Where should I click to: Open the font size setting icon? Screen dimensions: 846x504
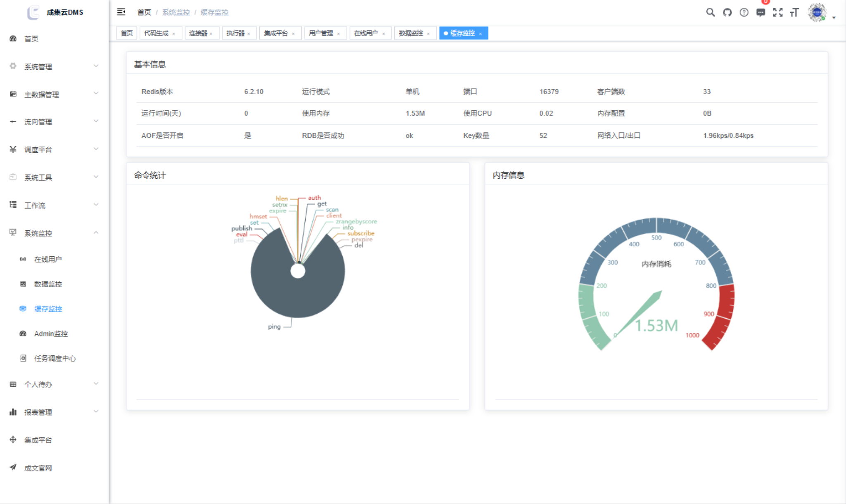coord(794,12)
